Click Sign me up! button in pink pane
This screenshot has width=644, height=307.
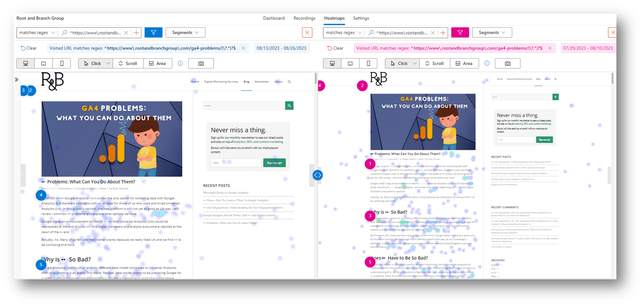[544, 139]
